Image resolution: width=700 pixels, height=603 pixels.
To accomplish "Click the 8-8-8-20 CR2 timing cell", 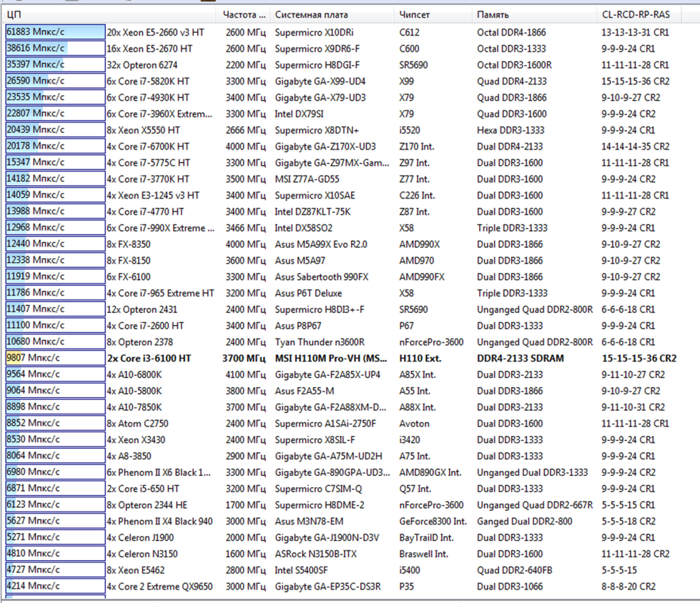I will [x=628, y=587].
